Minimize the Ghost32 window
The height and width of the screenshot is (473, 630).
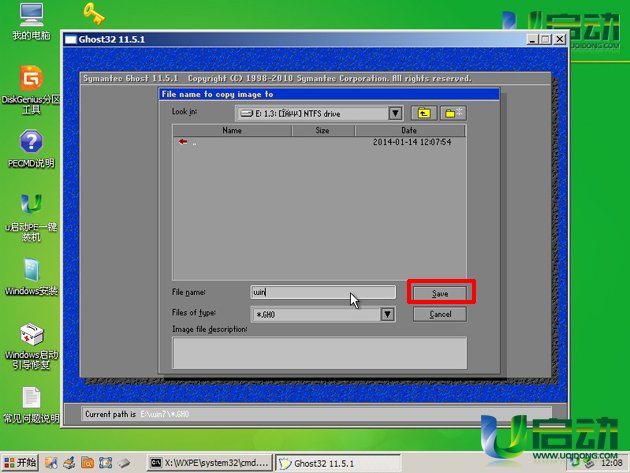click(532, 39)
